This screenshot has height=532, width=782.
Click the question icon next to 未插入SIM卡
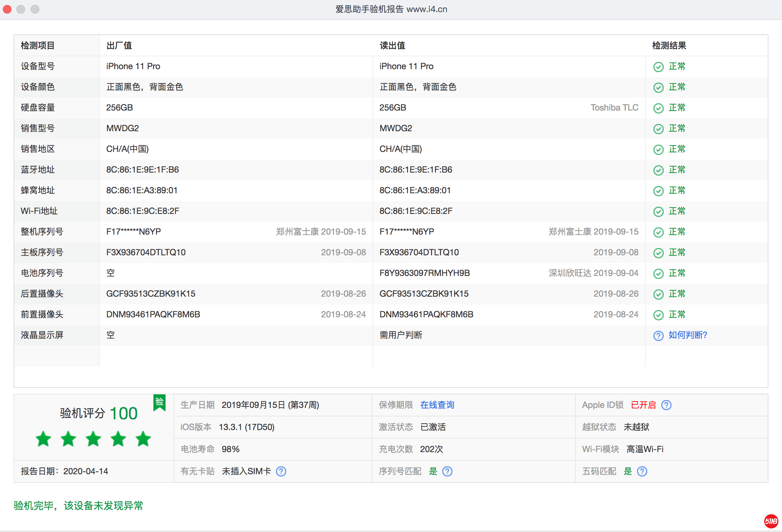[x=281, y=471]
